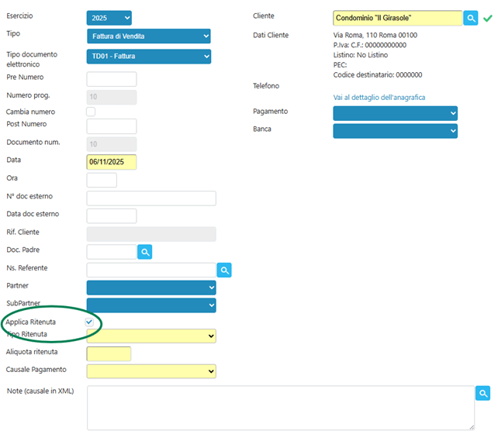Select the Pre Numero input field
Viewport: 498px width, 448px height.
pos(112,79)
